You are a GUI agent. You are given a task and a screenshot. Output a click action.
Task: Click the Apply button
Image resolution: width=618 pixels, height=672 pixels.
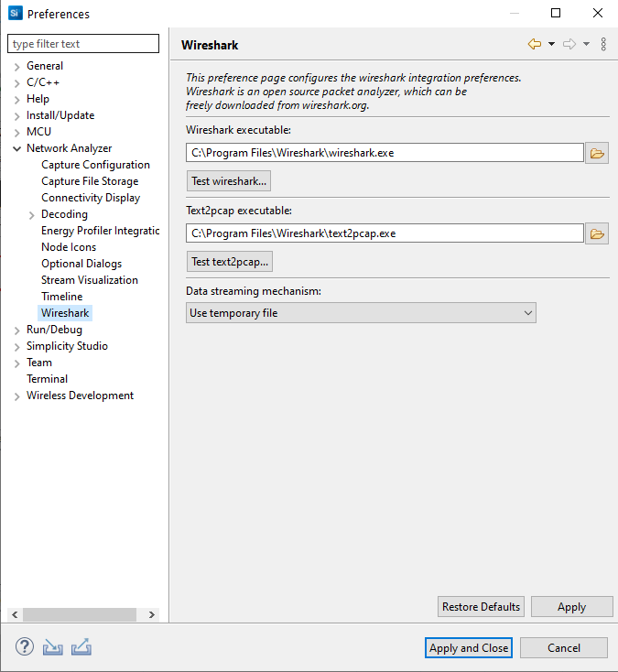571,607
